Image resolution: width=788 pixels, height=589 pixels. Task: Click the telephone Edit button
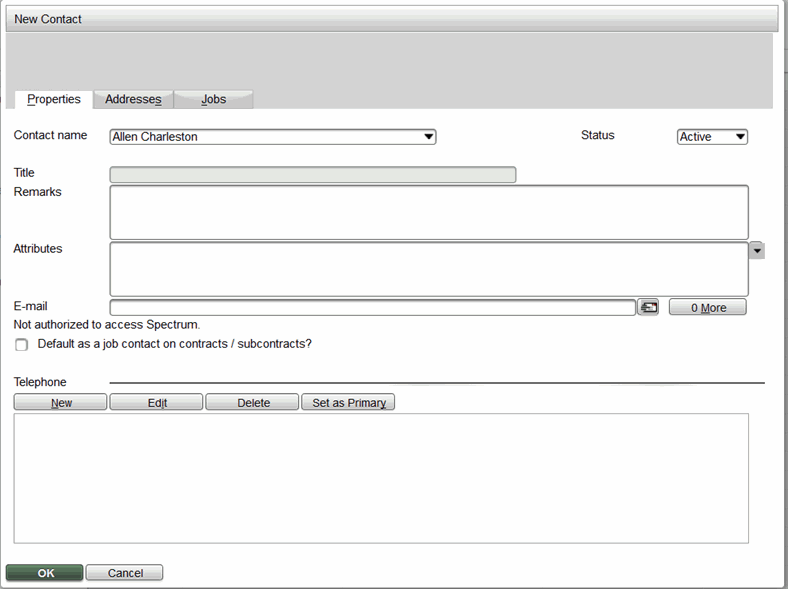(156, 403)
